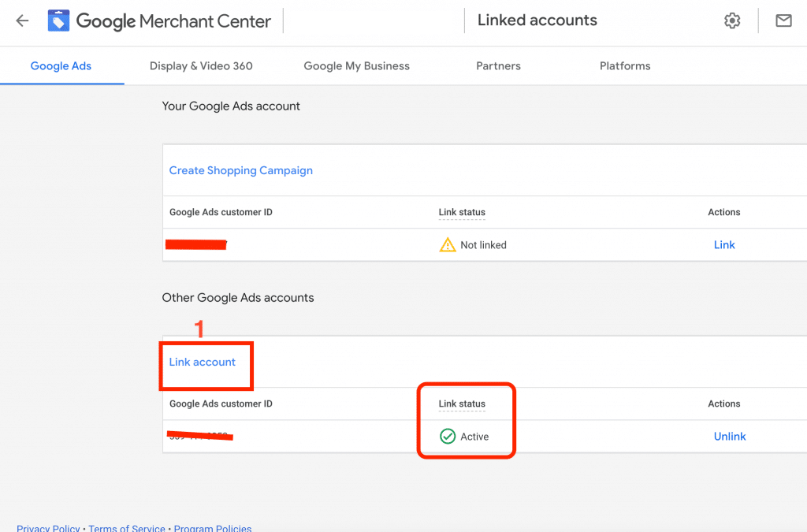Click the Active status text
The width and height of the screenshot is (807, 532).
(x=474, y=437)
